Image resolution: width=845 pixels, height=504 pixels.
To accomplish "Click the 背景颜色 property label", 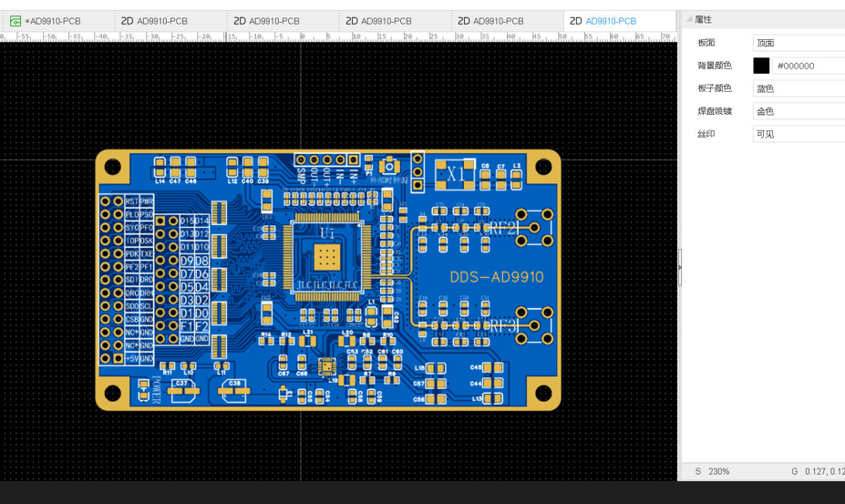I will [715, 66].
